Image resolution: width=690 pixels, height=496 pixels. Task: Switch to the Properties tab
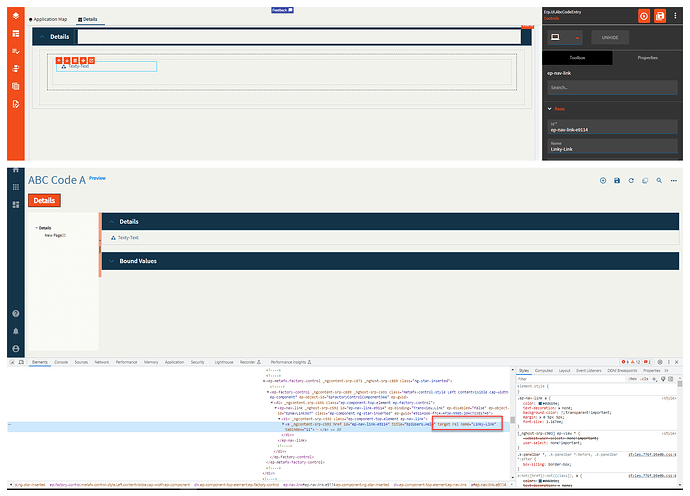point(647,58)
